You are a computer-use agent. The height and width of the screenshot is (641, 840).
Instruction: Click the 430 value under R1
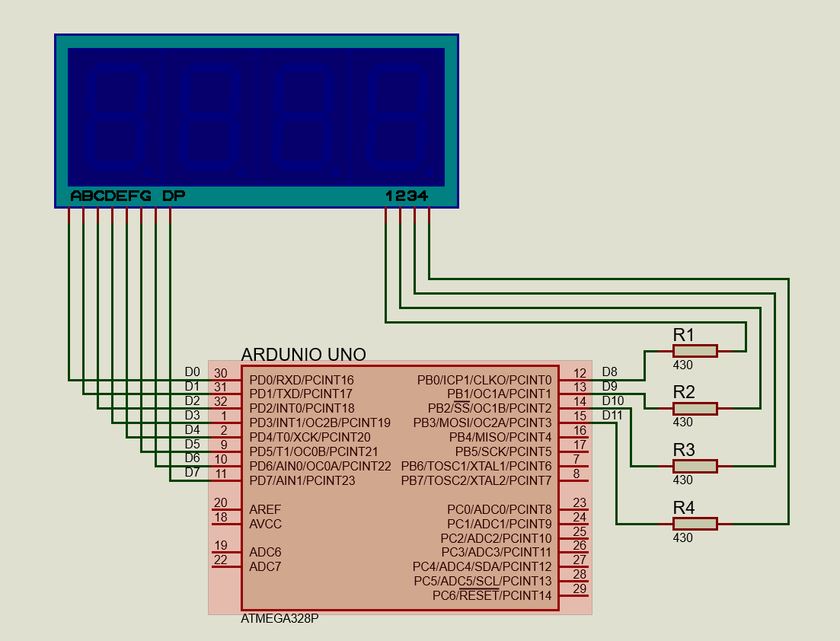point(683,365)
